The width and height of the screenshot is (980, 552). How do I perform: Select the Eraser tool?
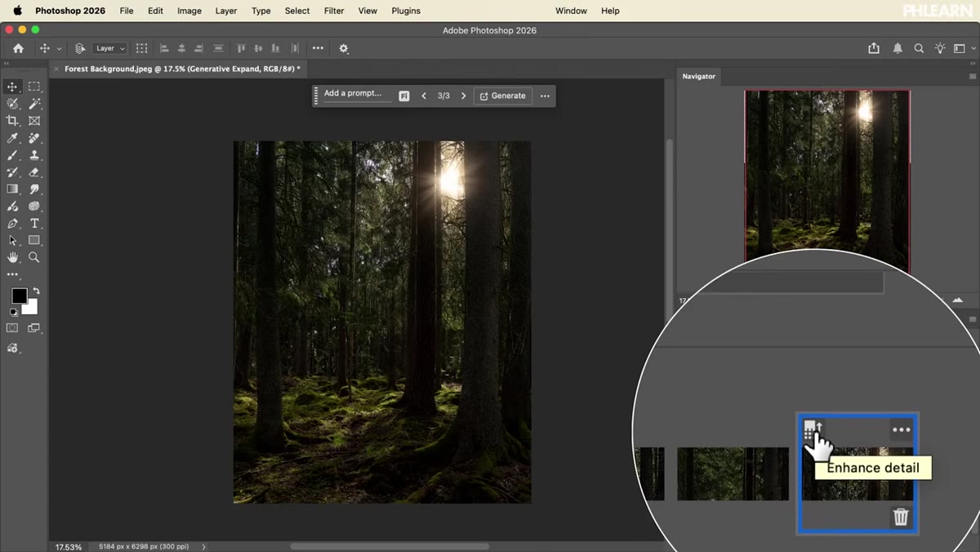click(x=34, y=172)
